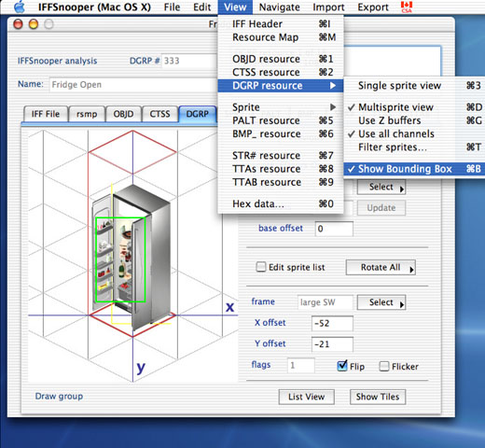485x448 pixels.
Task: Toggle Multisprite view menu option
Action: (414, 107)
